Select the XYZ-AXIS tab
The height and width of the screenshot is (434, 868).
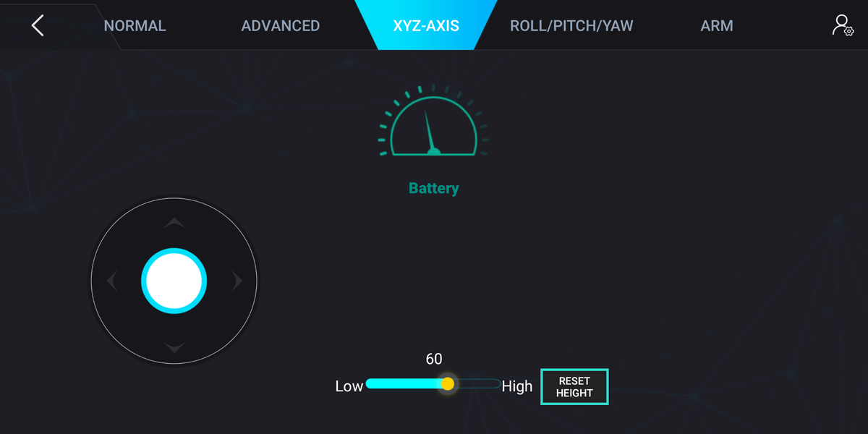click(x=426, y=26)
